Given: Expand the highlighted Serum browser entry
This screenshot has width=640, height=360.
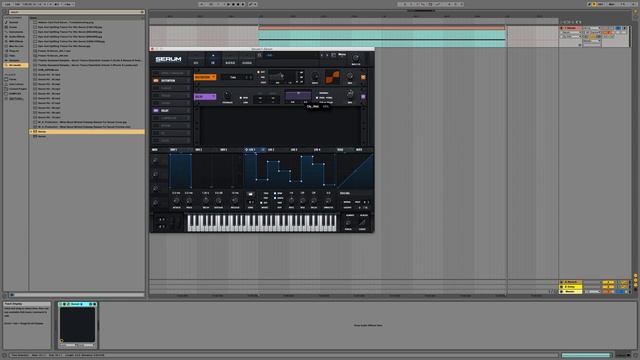Looking at the screenshot, I should coord(31,132).
